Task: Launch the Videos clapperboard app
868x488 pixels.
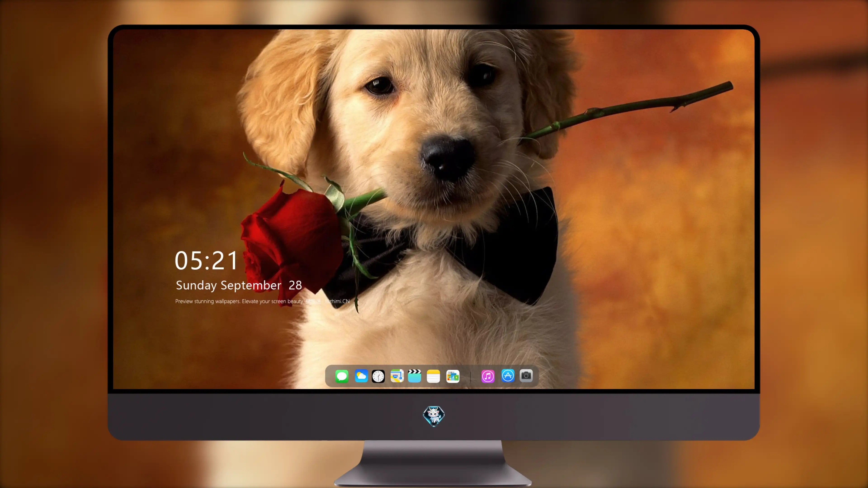Action: [x=415, y=376]
